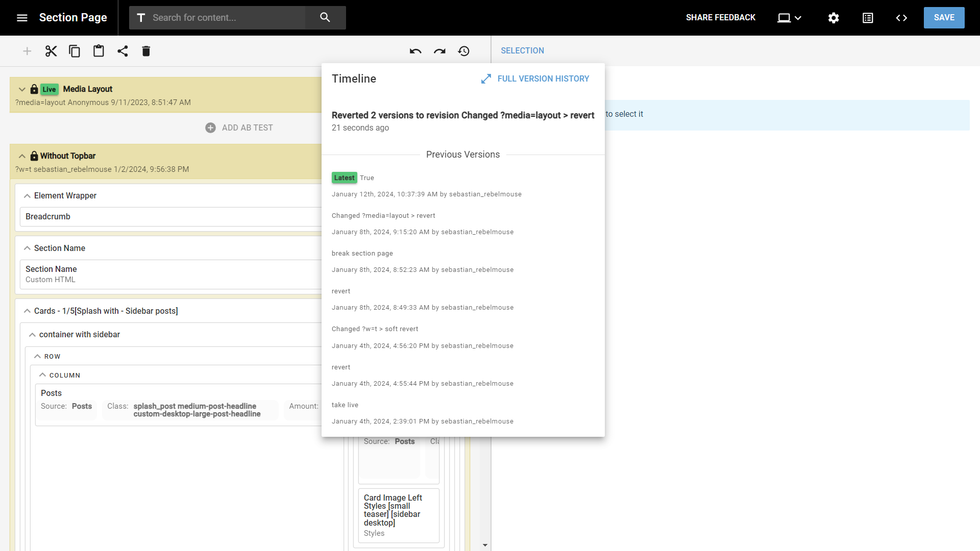Click the Save button

943,18
